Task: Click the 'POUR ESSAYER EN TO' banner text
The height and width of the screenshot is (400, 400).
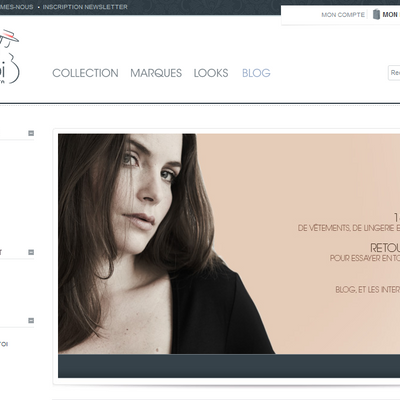Action: 365,258
